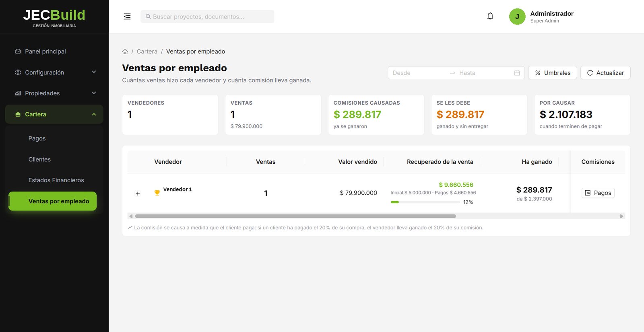This screenshot has height=332, width=644.
Task: Click the Ventas column header
Action: point(266,162)
